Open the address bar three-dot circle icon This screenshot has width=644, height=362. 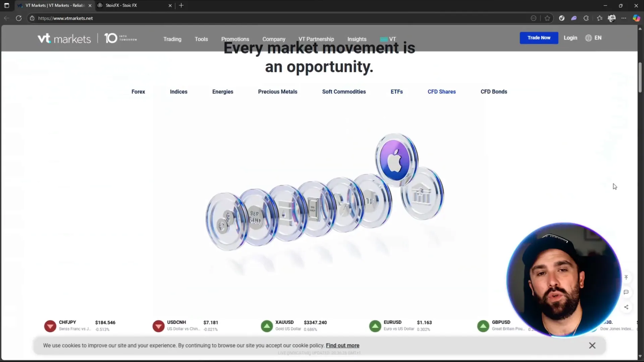coord(534,18)
